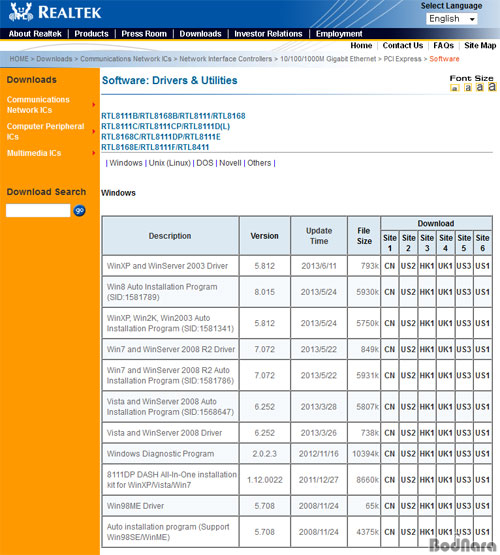Open RTL8111C/RTL8111CP/RTL8111D(L) link

pos(166,126)
